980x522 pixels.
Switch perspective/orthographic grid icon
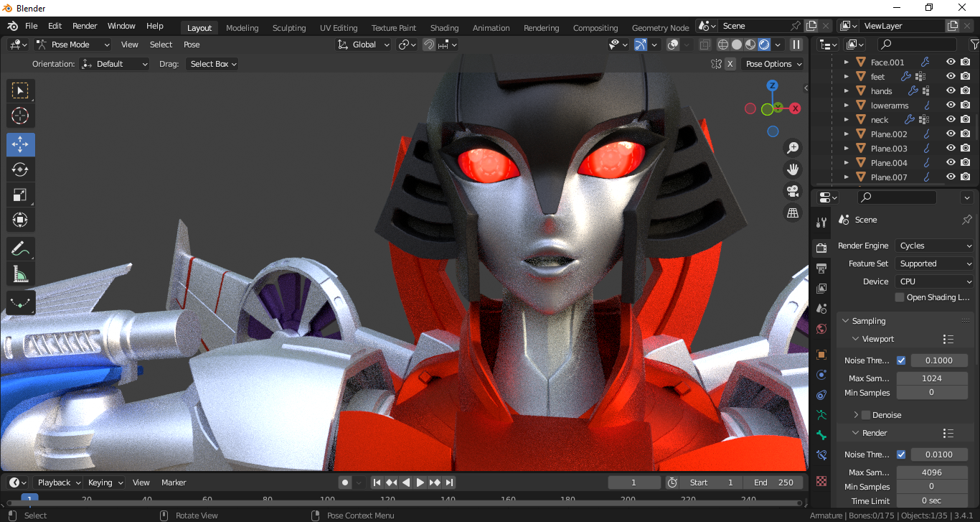793,213
